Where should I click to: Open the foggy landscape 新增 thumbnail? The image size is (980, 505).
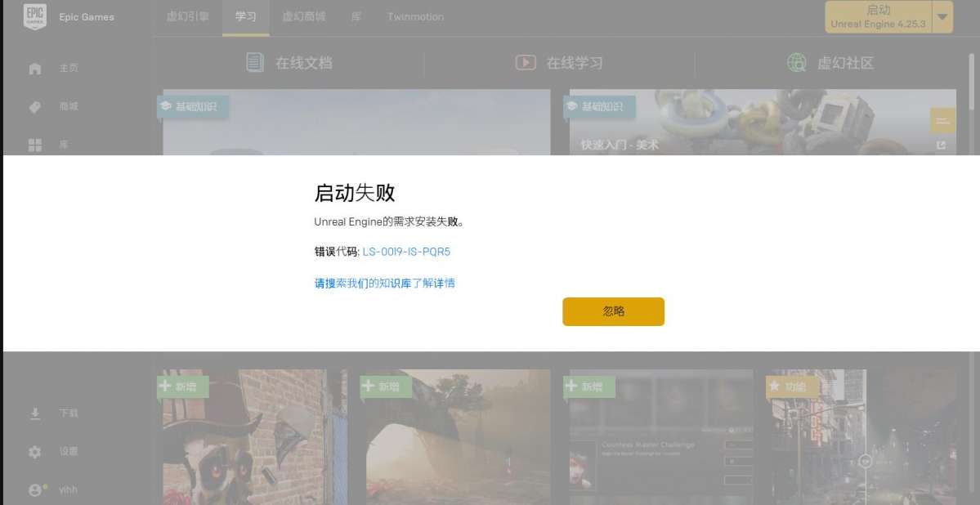click(459, 437)
